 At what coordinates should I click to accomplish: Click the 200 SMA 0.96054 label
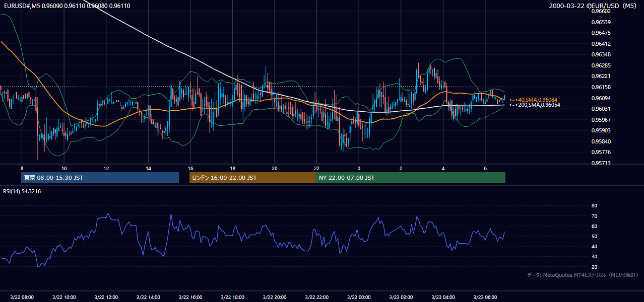coord(534,105)
